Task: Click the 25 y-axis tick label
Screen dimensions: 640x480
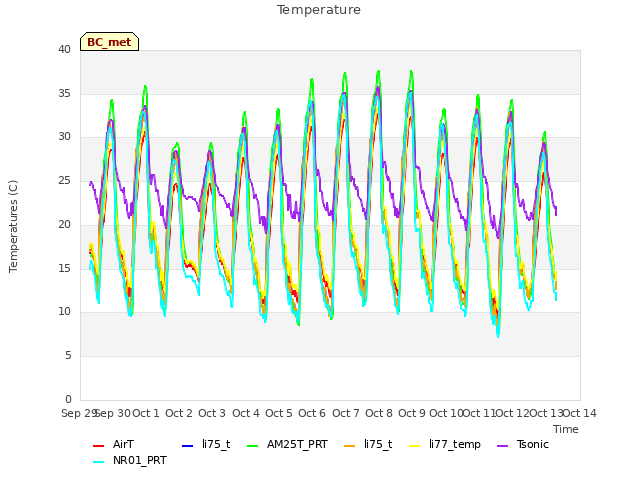Action: (x=64, y=180)
